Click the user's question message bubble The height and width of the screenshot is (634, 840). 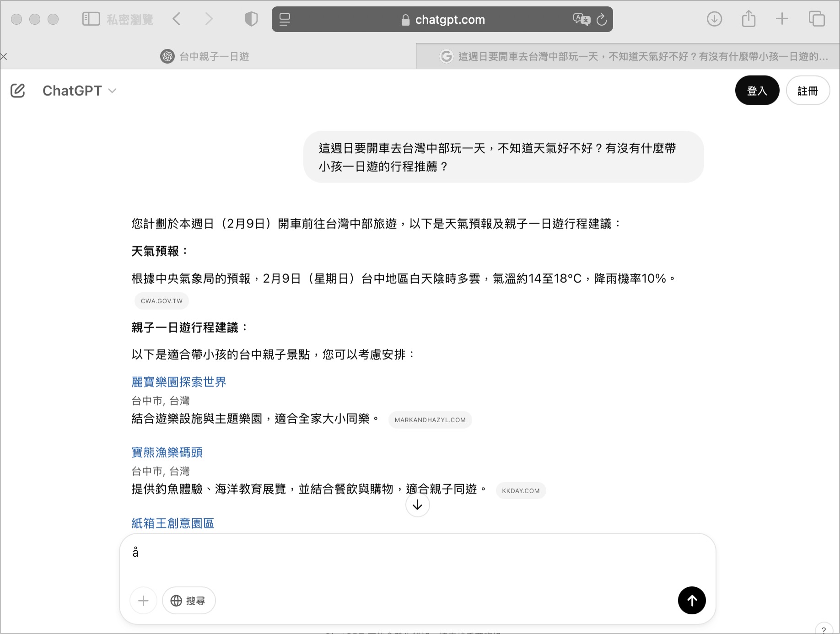coord(503,157)
